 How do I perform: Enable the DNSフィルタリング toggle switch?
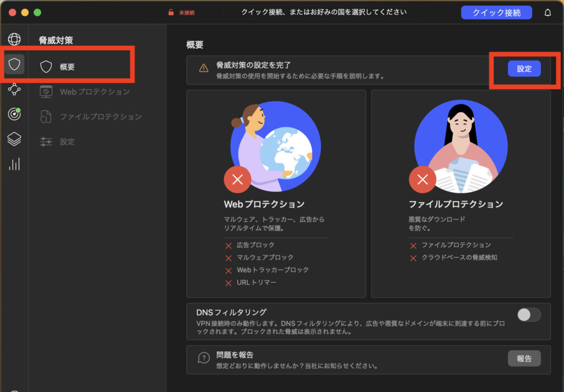pyautogui.click(x=529, y=314)
